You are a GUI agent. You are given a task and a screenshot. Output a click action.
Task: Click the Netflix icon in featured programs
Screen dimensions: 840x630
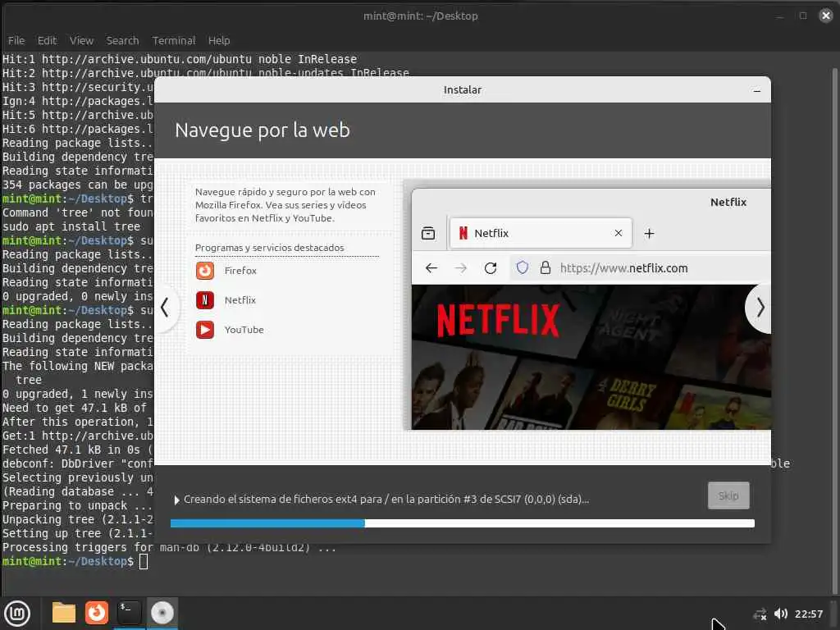pyautogui.click(x=204, y=300)
